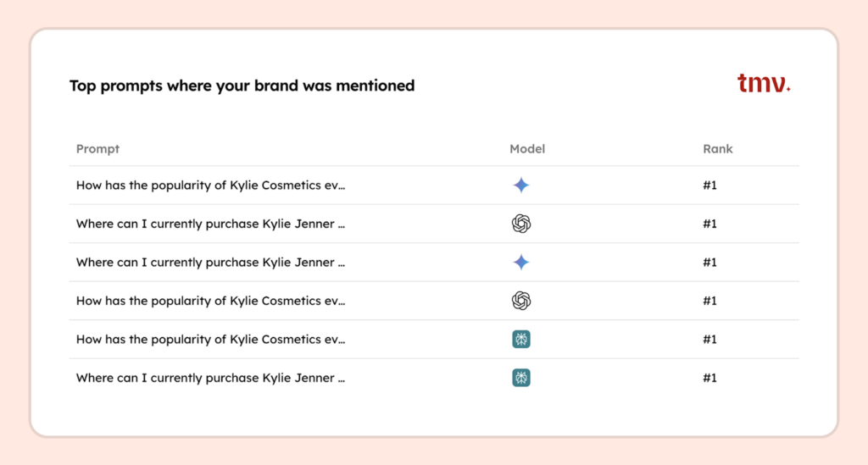Viewport: 868px width, 465px height.
Task: Click the Model column header
Action: (526, 149)
